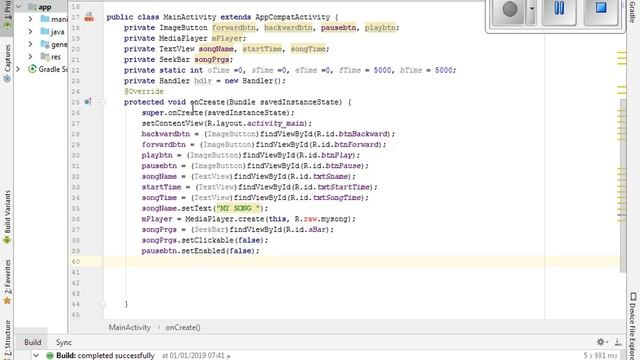Click the yellow warning stripe near line 19
Viewport: 640px width, 360px height.
(x=621, y=52)
